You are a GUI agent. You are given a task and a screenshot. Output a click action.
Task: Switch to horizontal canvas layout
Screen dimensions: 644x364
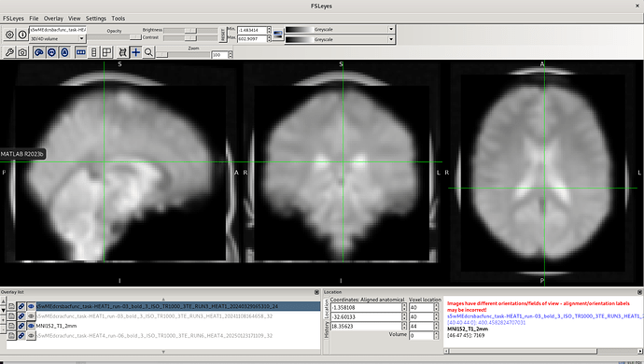81,52
